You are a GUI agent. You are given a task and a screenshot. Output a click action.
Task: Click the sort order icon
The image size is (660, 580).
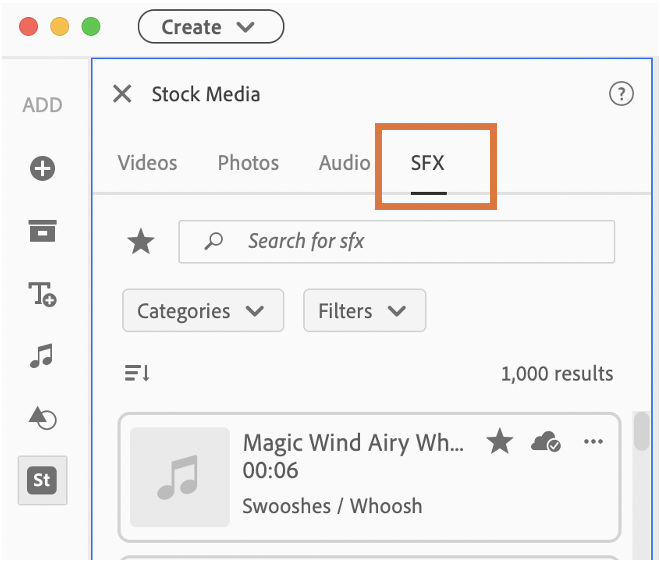click(137, 373)
